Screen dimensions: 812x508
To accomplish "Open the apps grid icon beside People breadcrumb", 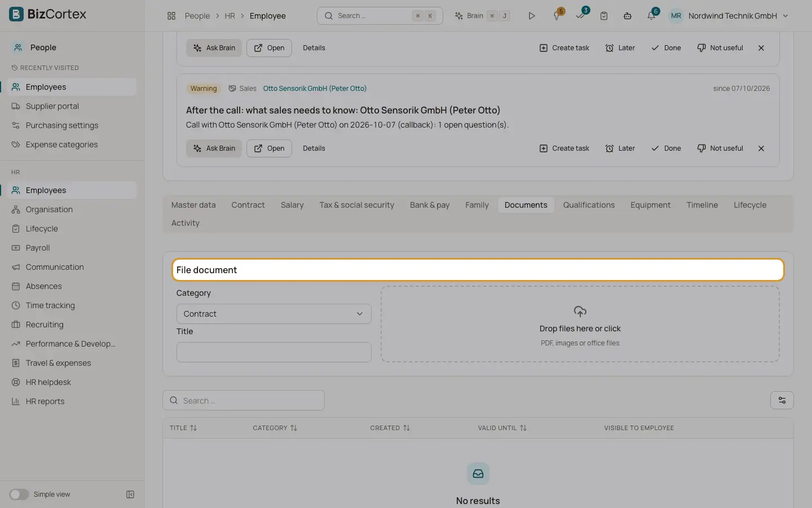I will 171,16.
